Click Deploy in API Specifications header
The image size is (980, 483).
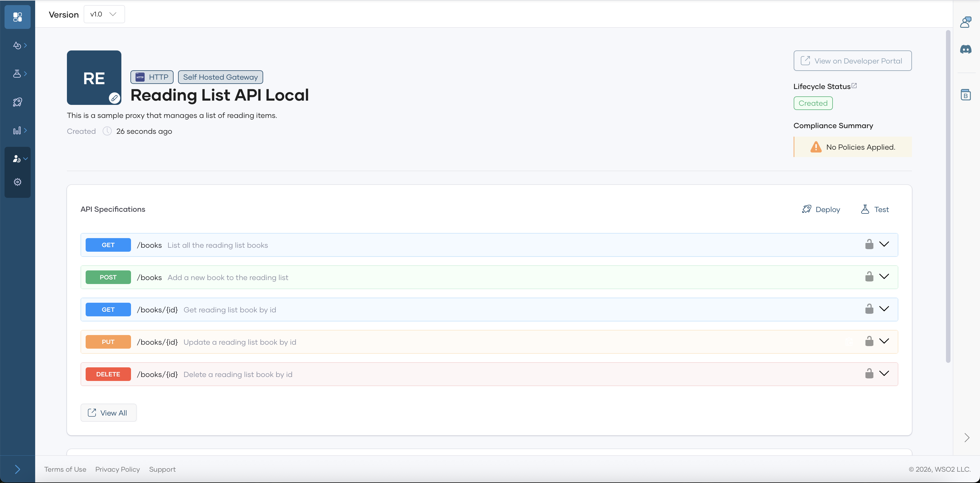coord(821,209)
